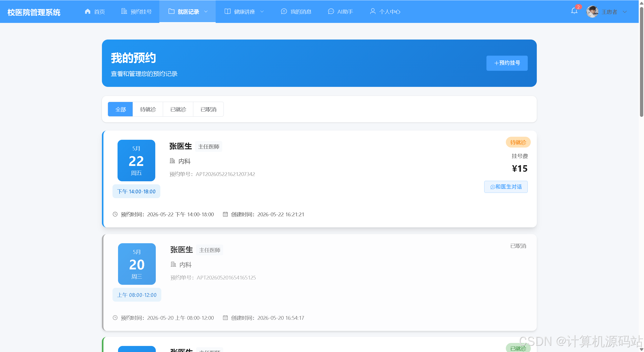Click the 下午 14:00-18:00 time slot badge
This screenshot has height=352, width=644.
pyautogui.click(x=136, y=191)
